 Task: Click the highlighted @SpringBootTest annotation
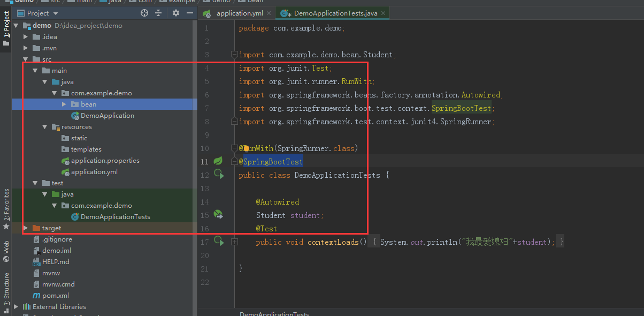(271, 162)
